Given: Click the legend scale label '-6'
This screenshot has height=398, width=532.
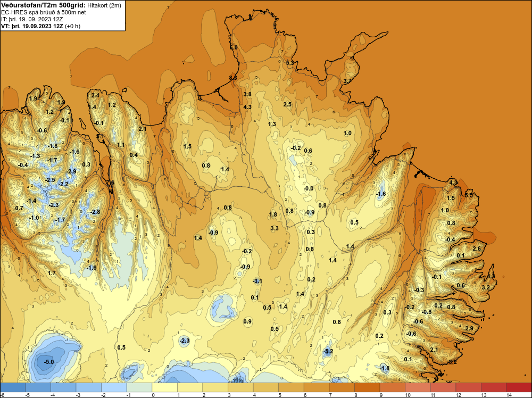Looking at the screenshot, I should click(3, 395).
